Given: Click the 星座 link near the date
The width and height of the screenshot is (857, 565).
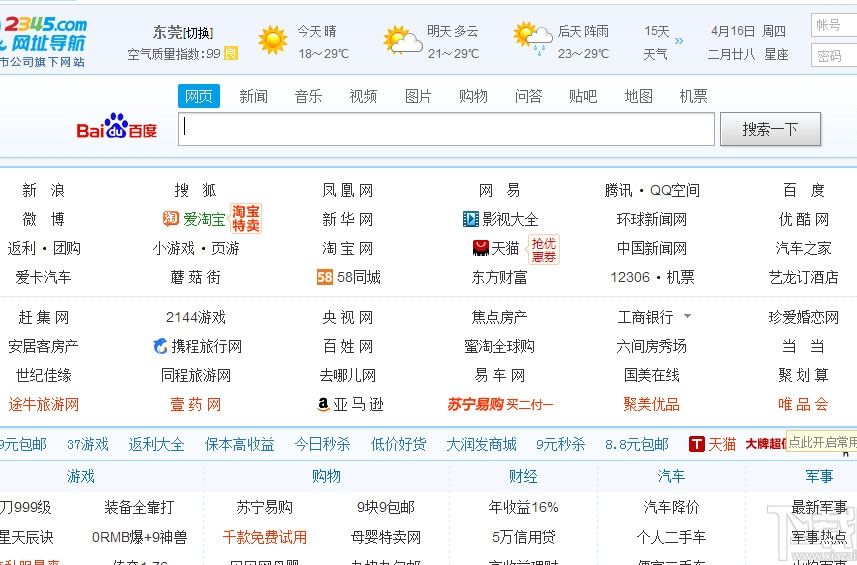Looking at the screenshot, I should click(x=776, y=54).
